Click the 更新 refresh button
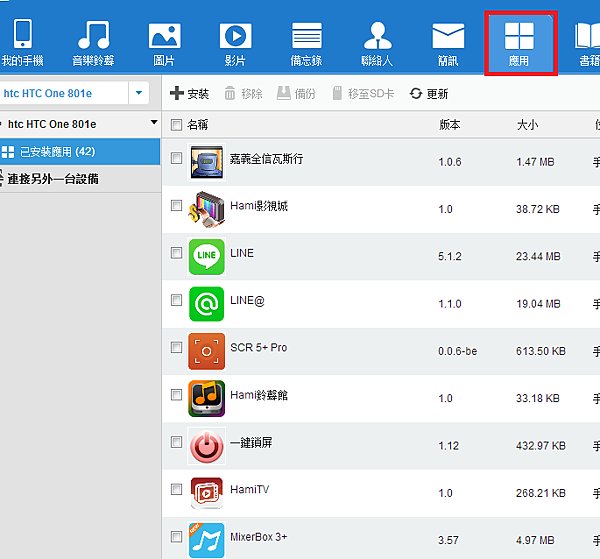The height and width of the screenshot is (559, 600). click(x=429, y=93)
